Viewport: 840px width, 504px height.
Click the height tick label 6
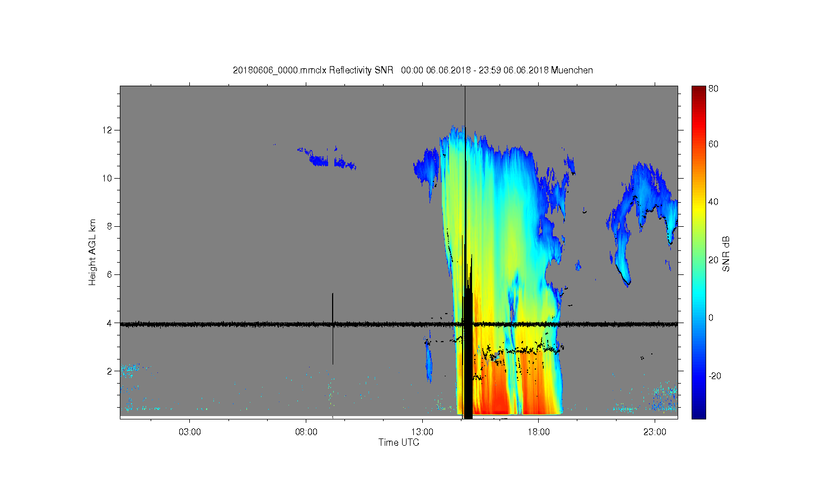coord(110,274)
